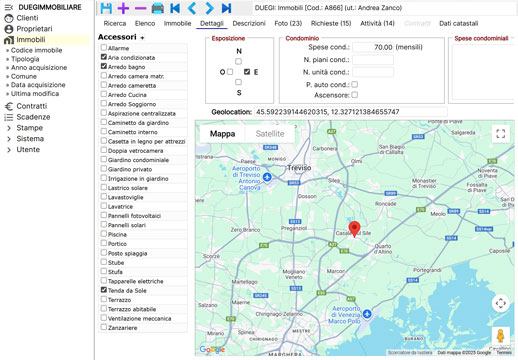Click Aeroporto di Treviso airport marker

click(x=267, y=177)
